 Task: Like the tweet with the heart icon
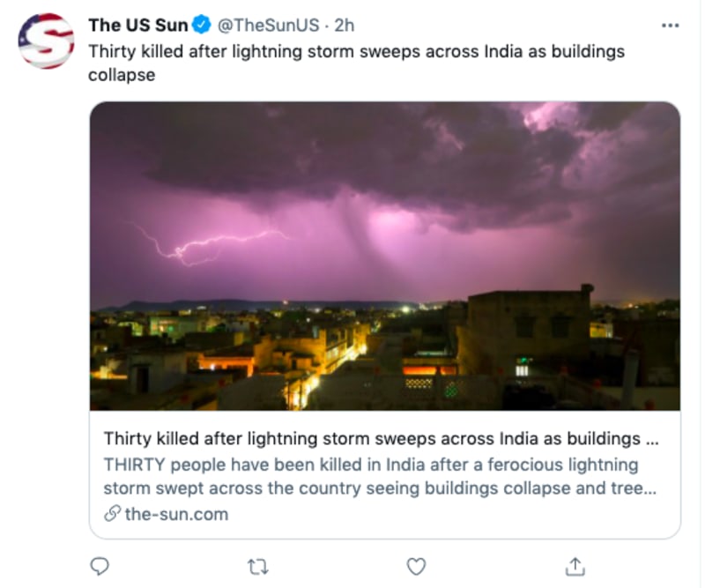click(x=416, y=566)
